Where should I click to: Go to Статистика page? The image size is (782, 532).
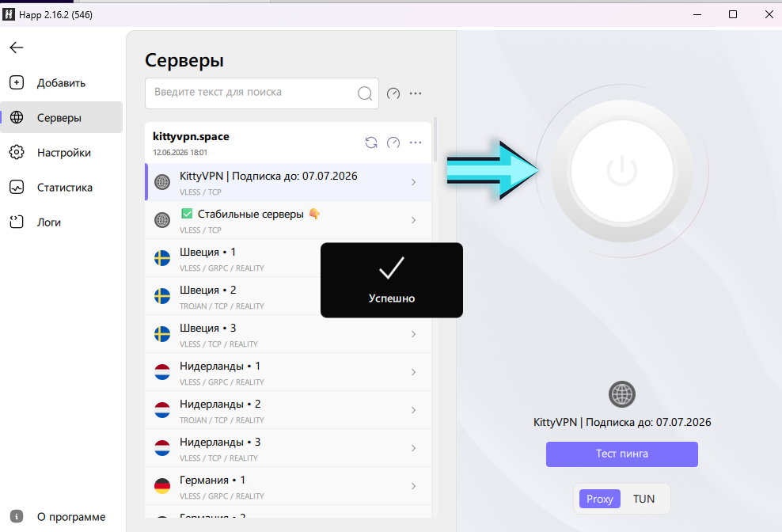click(61, 188)
